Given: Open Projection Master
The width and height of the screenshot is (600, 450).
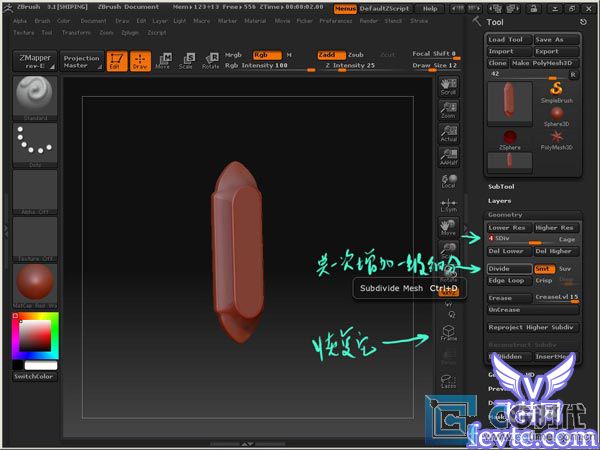Looking at the screenshot, I should pyautogui.click(x=82, y=61).
